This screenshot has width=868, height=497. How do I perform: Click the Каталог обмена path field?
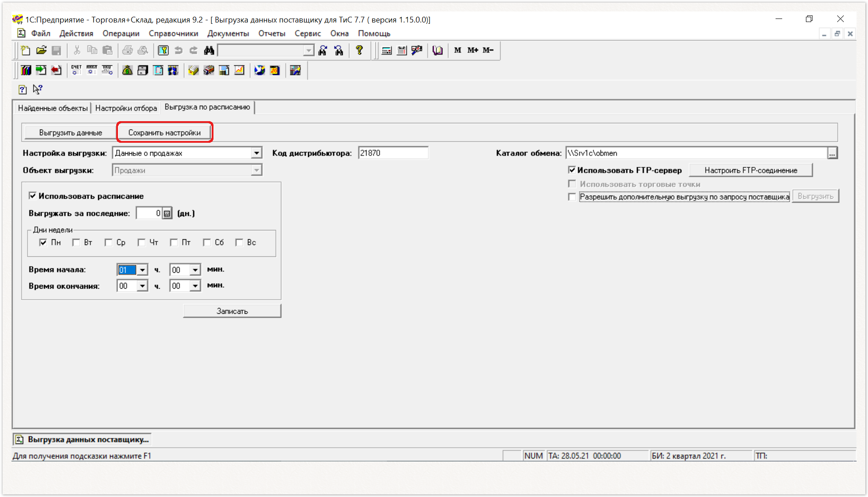pyautogui.click(x=696, y=153)
